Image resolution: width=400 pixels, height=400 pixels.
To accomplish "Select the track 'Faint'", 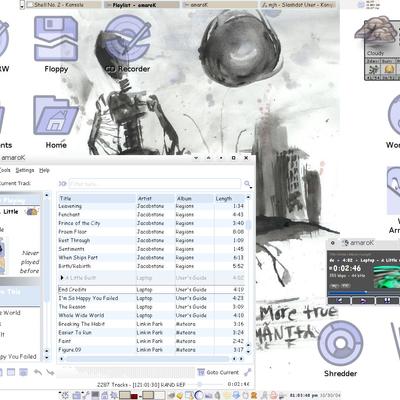I will pos(151,341).
